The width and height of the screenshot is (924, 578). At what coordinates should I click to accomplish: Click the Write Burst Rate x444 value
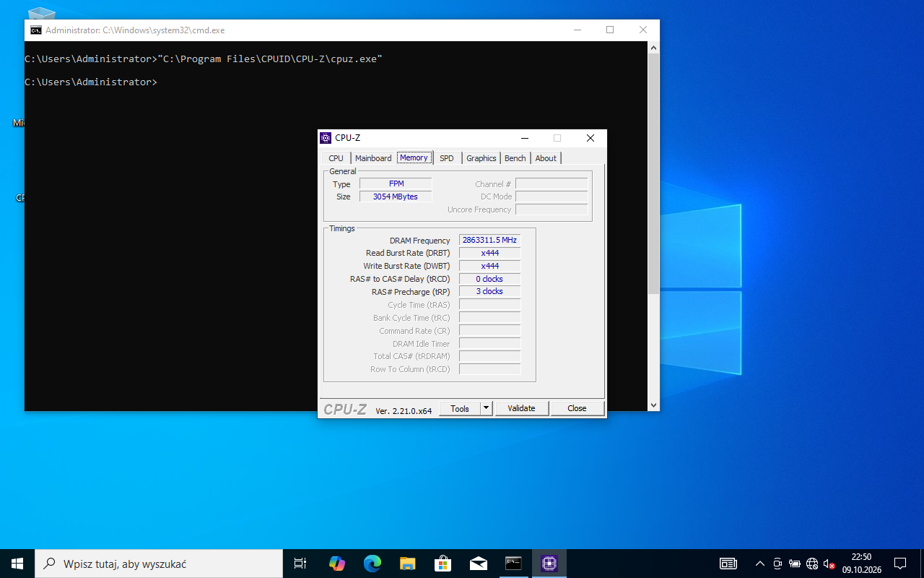[x=489, y=266]
